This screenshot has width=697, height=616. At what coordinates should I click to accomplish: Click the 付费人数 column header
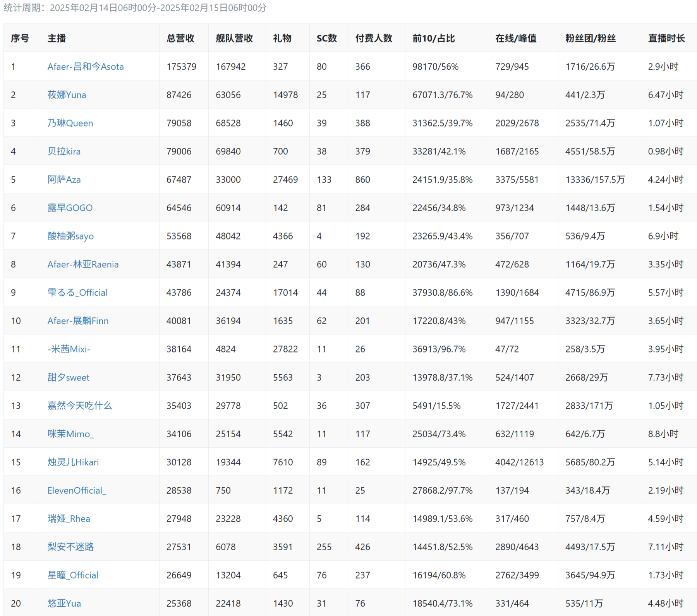point(374,38)
